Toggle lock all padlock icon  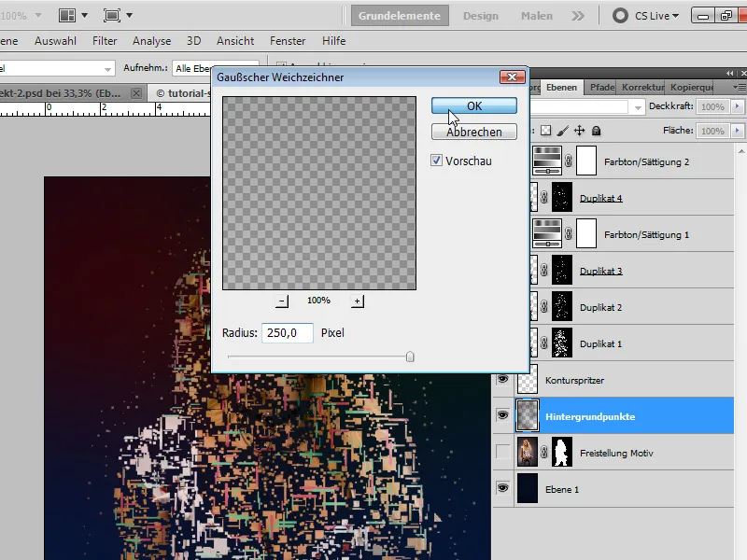pyautogui.click(x=596, y=131)
